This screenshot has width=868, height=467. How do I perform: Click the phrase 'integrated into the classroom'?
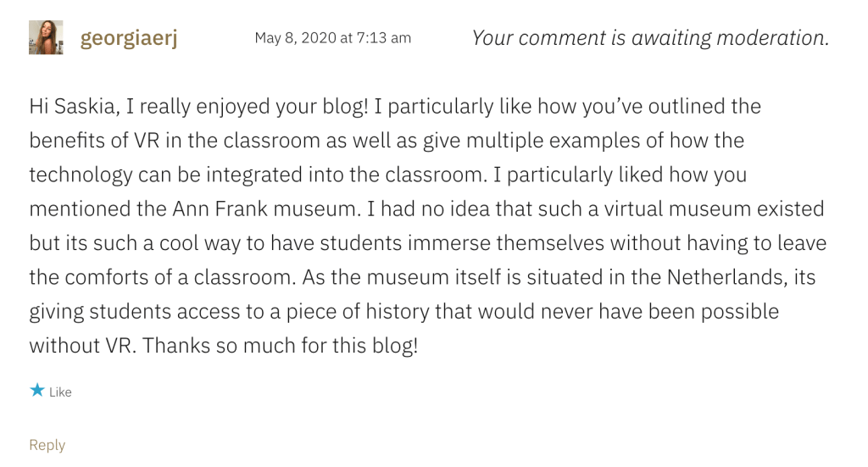click(342, 175)
